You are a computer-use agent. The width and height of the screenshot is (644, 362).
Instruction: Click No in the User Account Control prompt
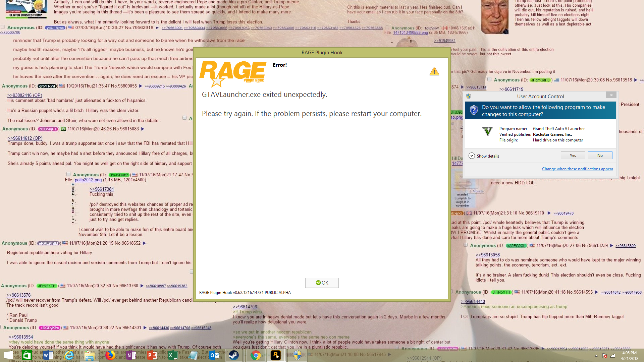[600, 156]
